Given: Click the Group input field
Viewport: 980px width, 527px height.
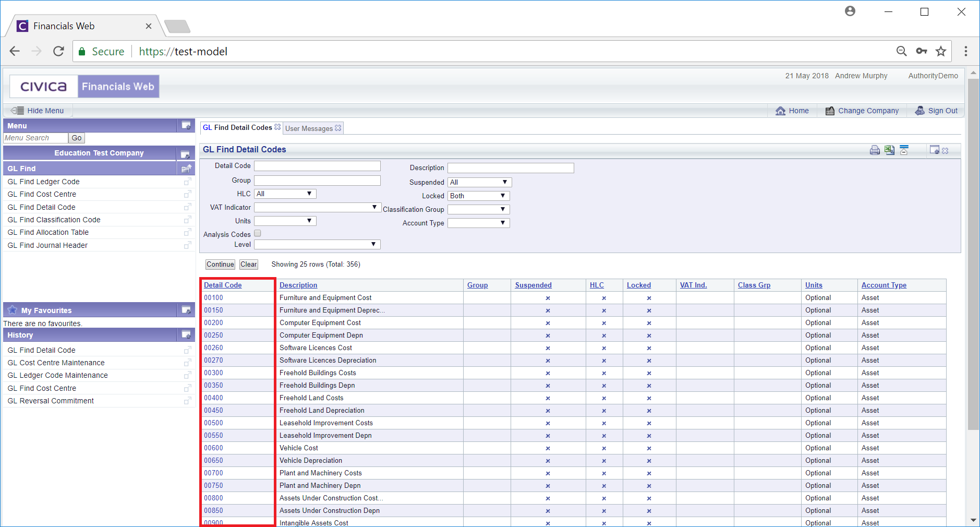Looking at the screenshot, I should pyautogui.click(x=317, y=180).
